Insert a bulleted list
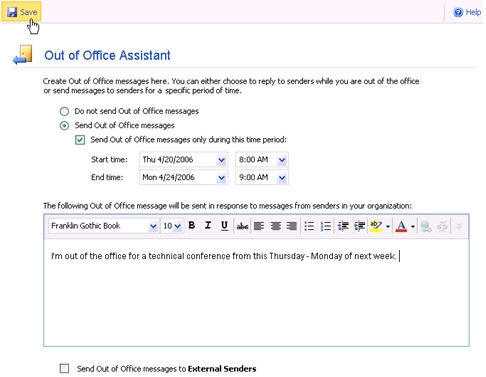 pyautogui.click(x=309, y=226)
